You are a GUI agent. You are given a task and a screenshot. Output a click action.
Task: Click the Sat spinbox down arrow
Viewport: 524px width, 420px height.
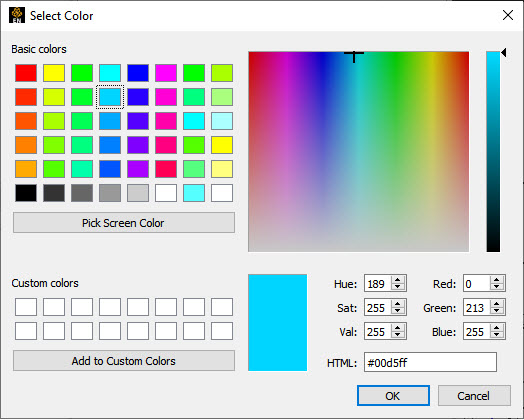pyautogui.click(x=397, y=311)
